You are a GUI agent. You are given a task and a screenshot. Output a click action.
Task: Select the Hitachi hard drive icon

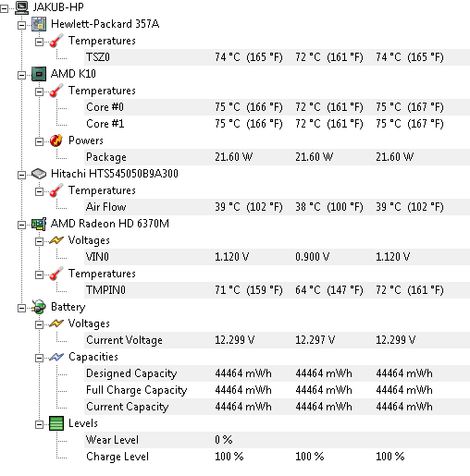[39, 174]
